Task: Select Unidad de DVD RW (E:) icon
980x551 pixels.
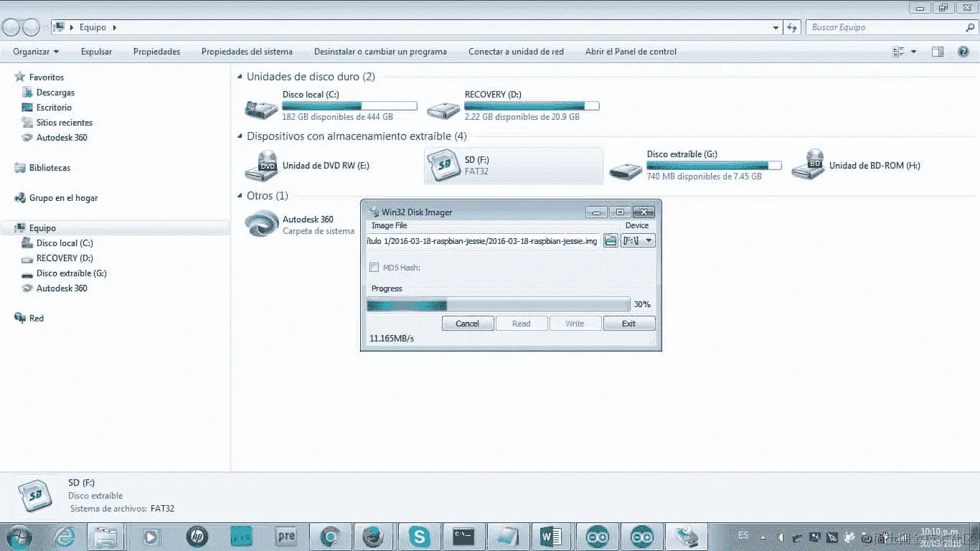Action: tap(261, 166)
